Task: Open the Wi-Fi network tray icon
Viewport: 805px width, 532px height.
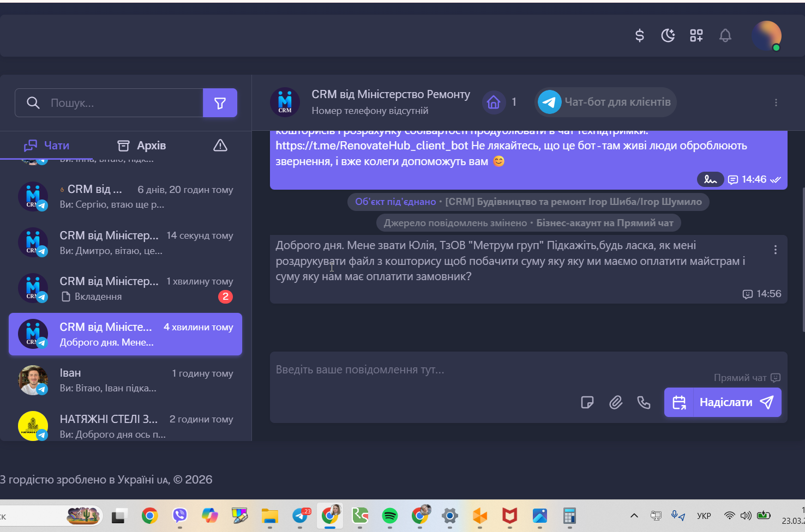Action: pyautogui.click(x=729, y=516)
